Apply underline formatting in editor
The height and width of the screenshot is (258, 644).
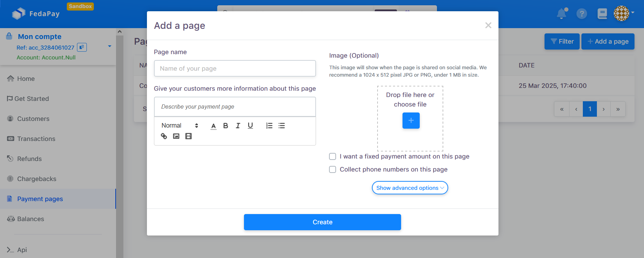point(250,125)
